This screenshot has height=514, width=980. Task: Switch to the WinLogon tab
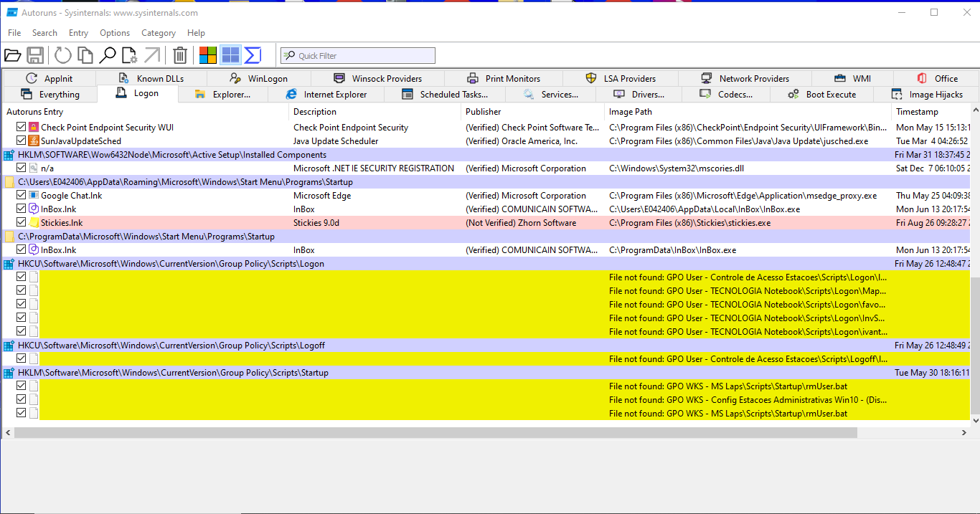(260, 79)
